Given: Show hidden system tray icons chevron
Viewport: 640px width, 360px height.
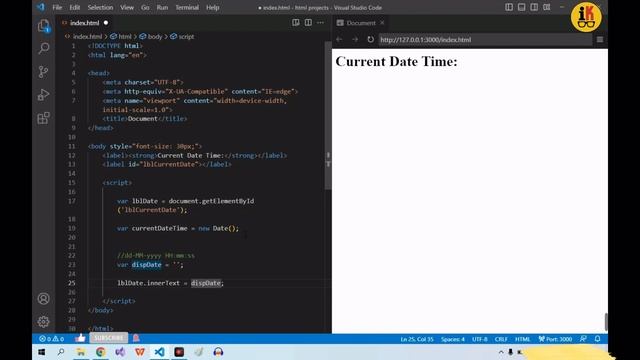Looking at the screenshot, I should [501, 352].
